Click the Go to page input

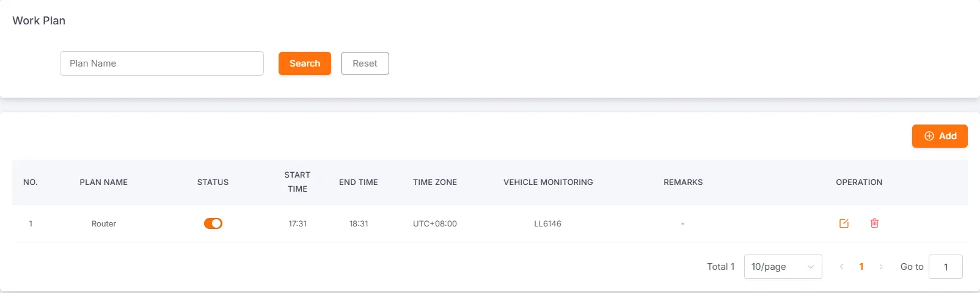tap(945, 267)
